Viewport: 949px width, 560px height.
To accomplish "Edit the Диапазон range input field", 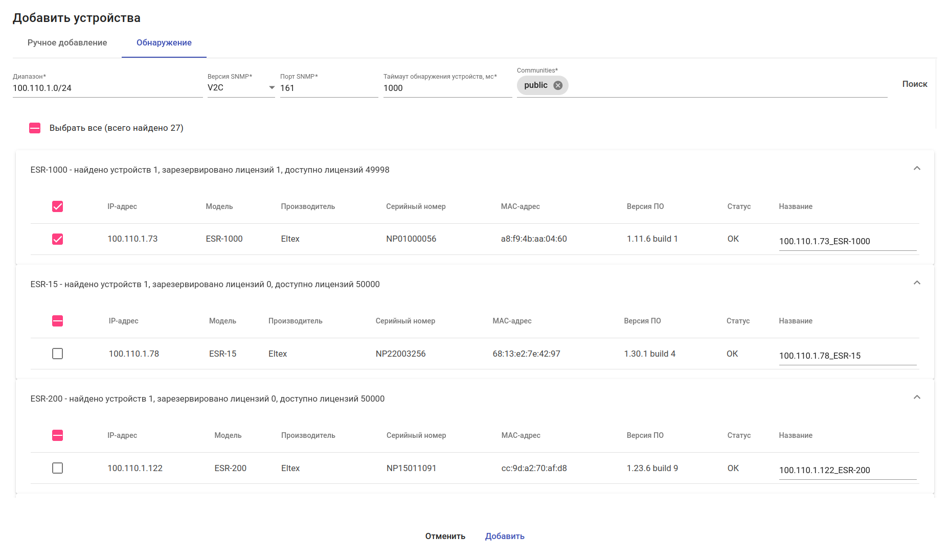I will 107,88.
